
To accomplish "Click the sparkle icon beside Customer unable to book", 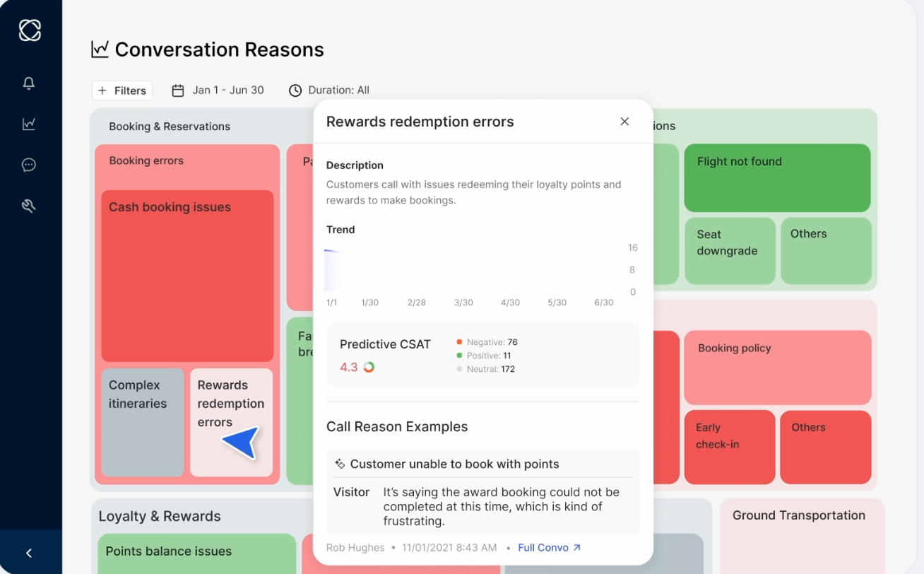I will pos(340,464).
